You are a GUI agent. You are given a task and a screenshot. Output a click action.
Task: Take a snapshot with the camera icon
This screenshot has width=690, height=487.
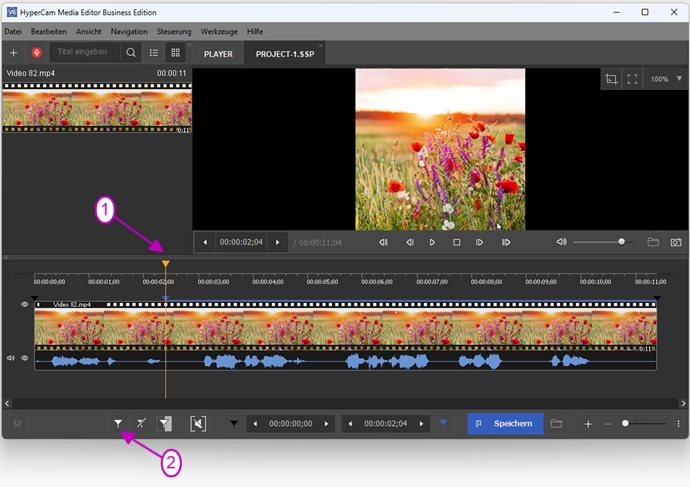tap(676, 242)
